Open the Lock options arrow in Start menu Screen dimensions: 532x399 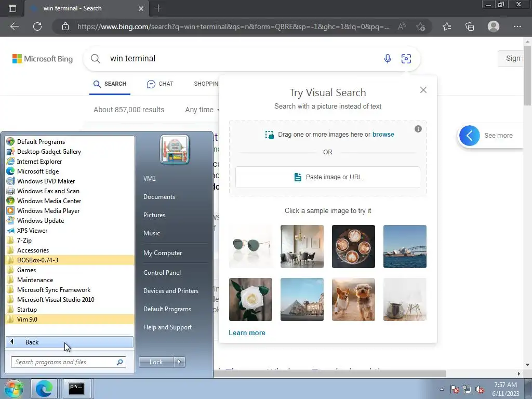tap(179, 362)
